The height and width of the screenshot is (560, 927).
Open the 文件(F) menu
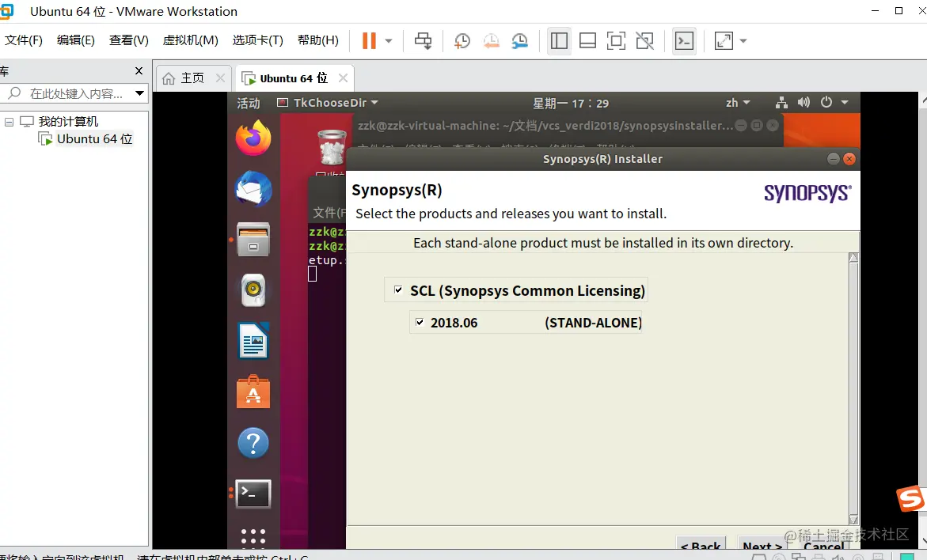pos(24,40)
